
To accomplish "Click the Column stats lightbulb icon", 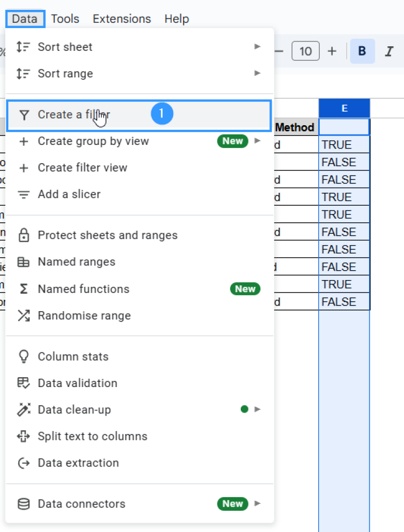I will (23, 356).
